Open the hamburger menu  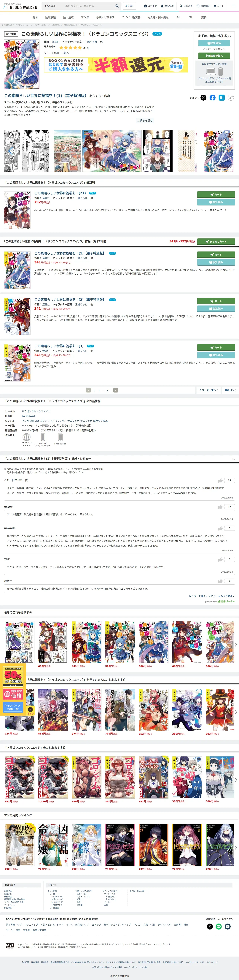[x=233, y=6]
